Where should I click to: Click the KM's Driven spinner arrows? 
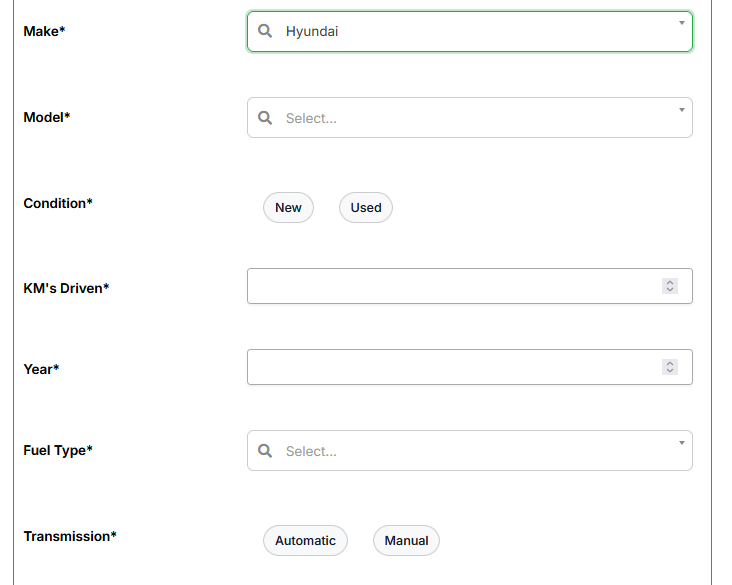670,286
